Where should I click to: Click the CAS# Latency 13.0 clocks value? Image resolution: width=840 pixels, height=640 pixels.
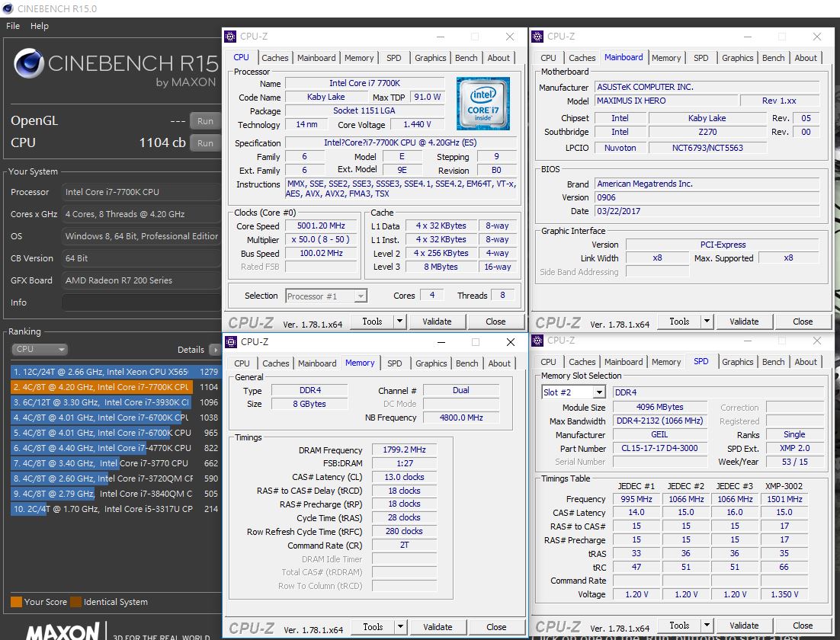404,477
